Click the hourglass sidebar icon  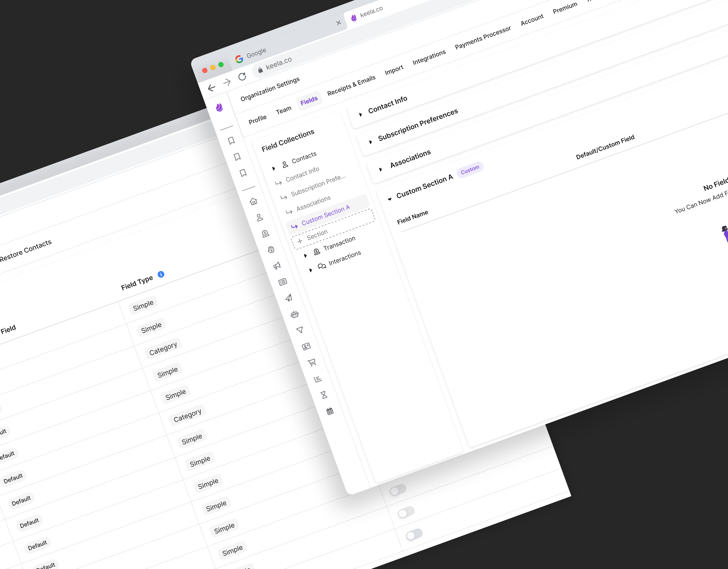point(324,395)
